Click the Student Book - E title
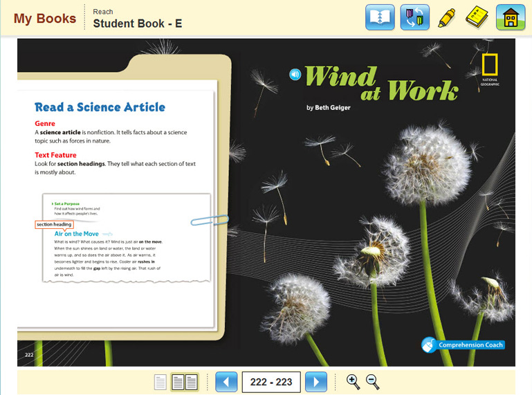Viewport: 532px width, 395px height. (x=138, y=24)
